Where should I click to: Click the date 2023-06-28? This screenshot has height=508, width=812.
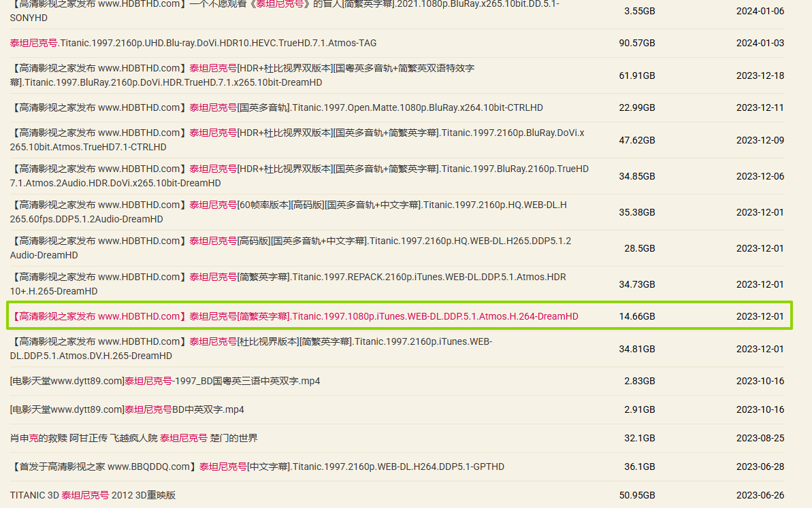tap(760, 467)
